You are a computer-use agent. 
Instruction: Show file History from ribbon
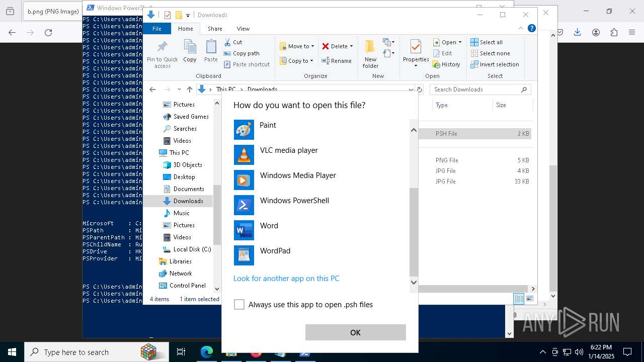tap(446, 64)
